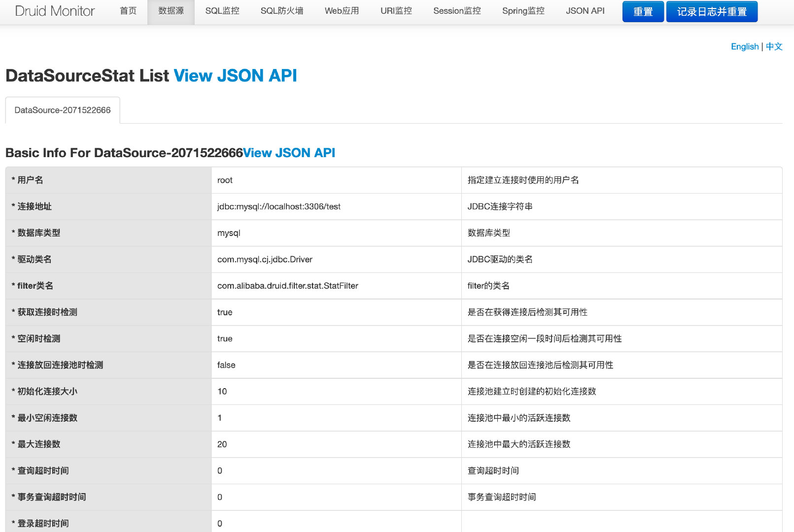Open the SQL防火墙 menu item

[x=282, y=11]
